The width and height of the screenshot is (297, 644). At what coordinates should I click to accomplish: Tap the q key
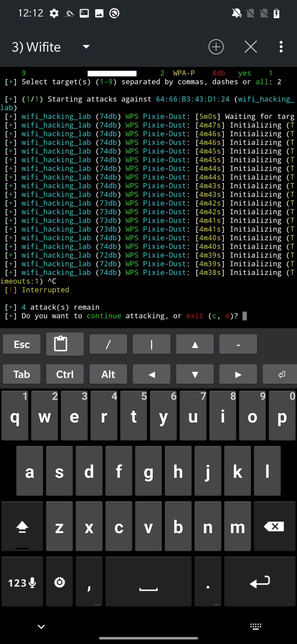[x=15, y=416]
